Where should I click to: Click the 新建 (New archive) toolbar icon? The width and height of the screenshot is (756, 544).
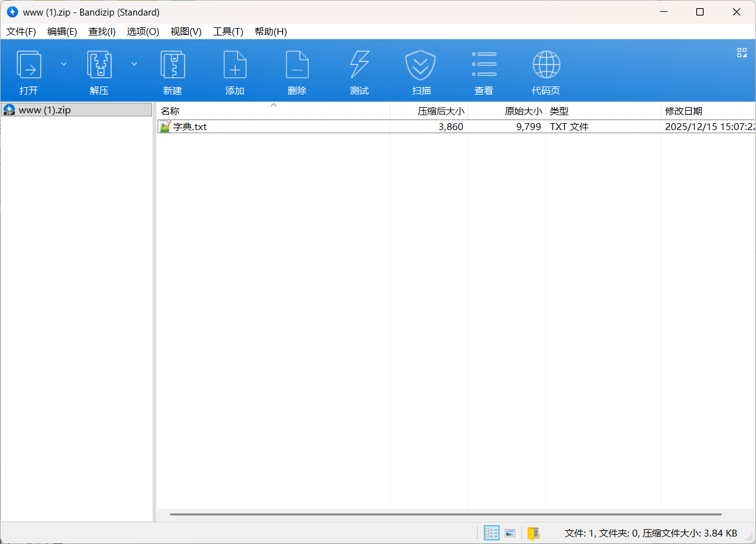[x=172, y=65]
